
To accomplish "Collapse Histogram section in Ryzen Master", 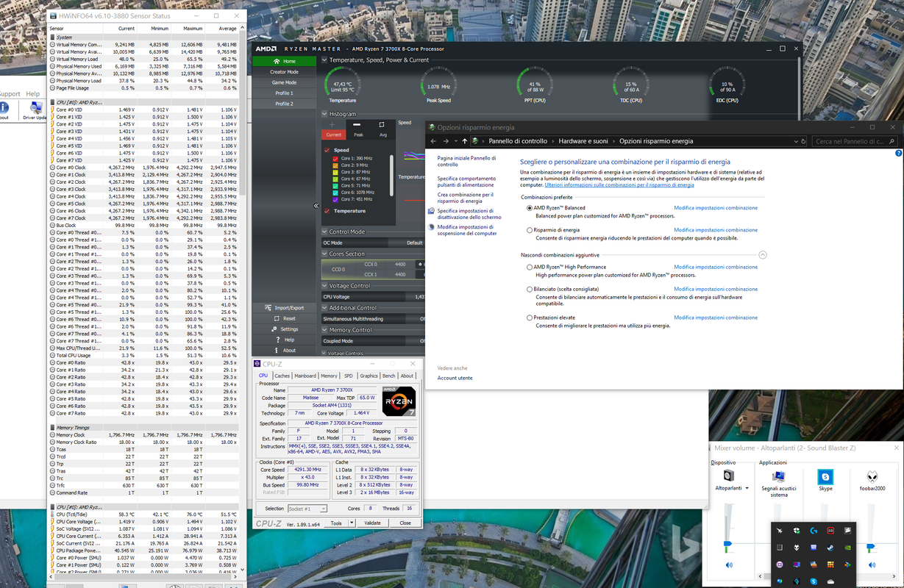I will point(325,114).
